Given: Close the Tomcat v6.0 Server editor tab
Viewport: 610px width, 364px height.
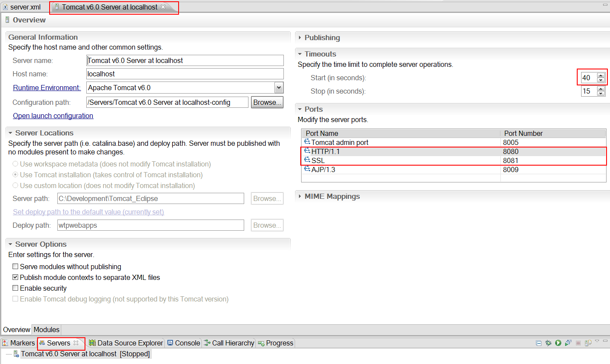Looking at the screenshot, I should tap(163, 7).
